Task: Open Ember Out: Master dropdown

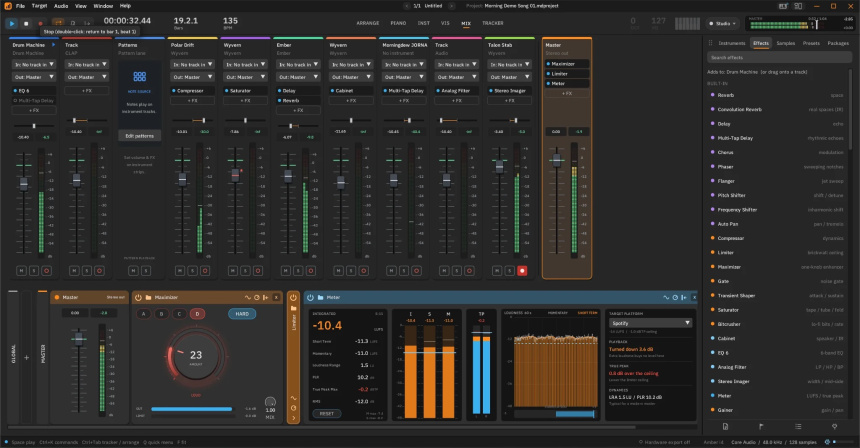Action: tap(298, 77)
